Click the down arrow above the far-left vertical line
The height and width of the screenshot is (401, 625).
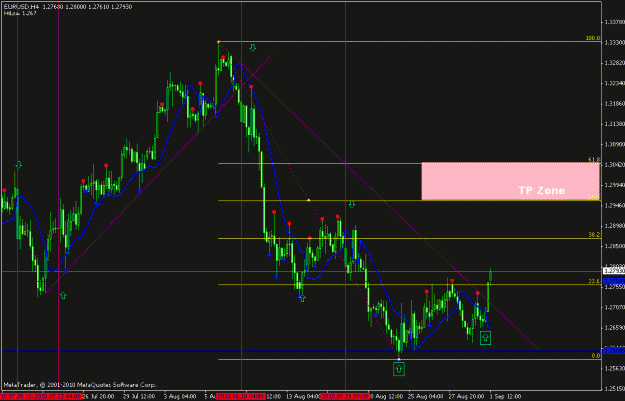click(18, 165)
